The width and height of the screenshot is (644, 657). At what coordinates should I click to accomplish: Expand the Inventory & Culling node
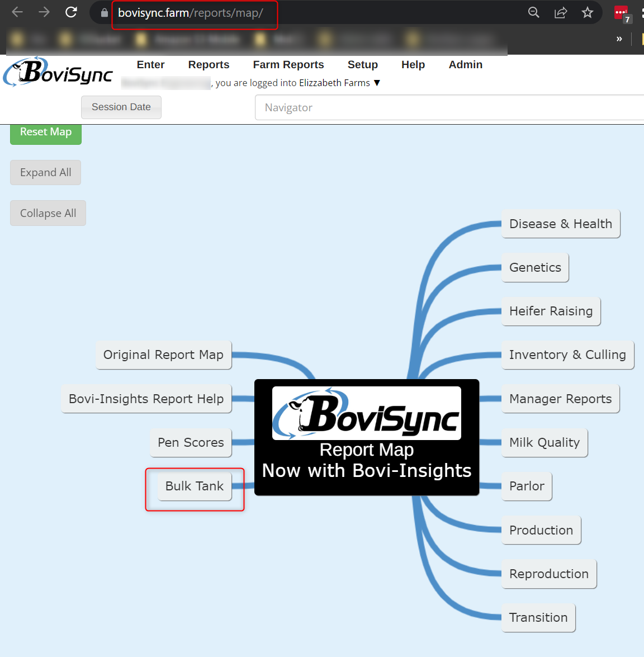[x=568, y=355]
